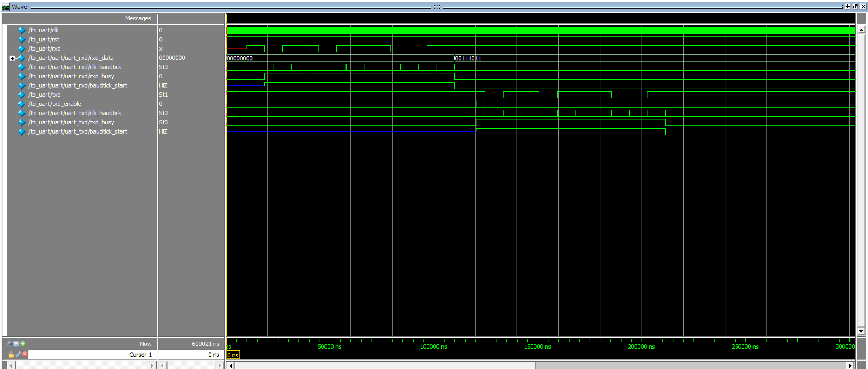868x369 pixels.
Task: Select signal /tb_uart/uart/uart_txd/clk_baudtick
Action: point(75,113)
